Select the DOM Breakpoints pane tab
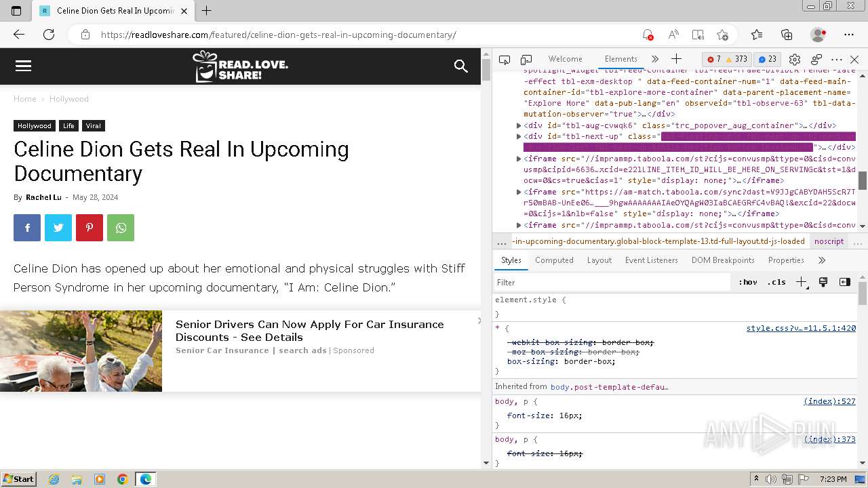Screen dimensions: 868x488 pyautogui.click(x=723, y=260)
